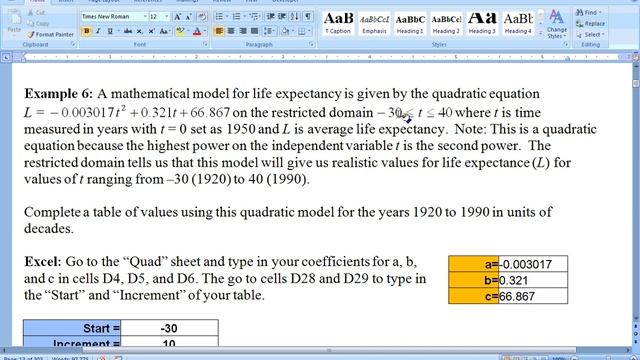Click the horizontal scrollbar thumb

click(x=329, y=350)
